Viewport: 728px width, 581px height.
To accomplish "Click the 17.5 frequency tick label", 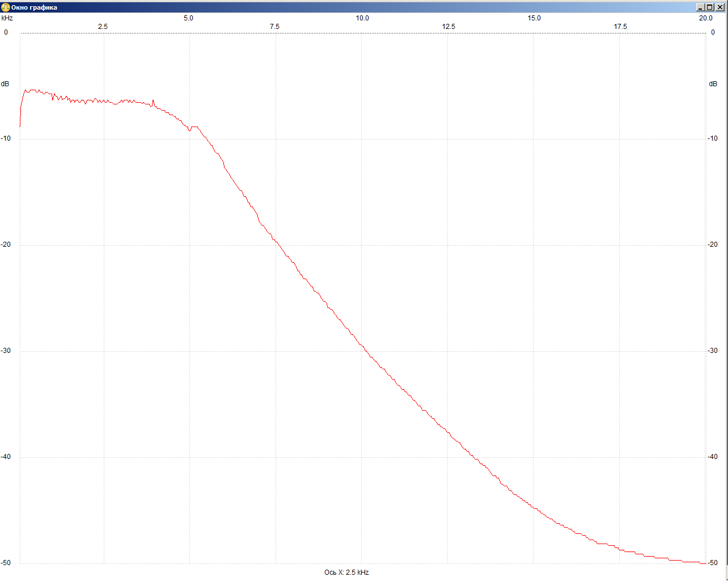I will click(x=620, y=27).
